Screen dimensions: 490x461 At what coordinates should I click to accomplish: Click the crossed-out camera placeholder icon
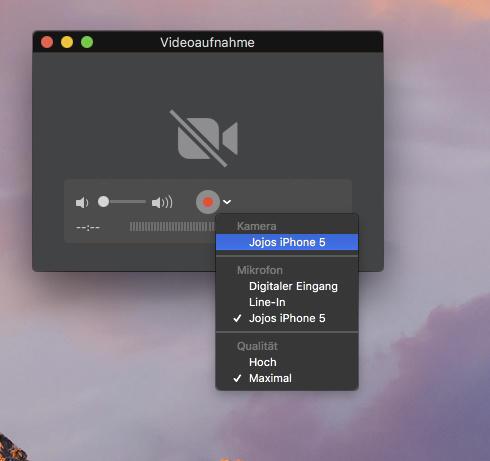[204, 138]
